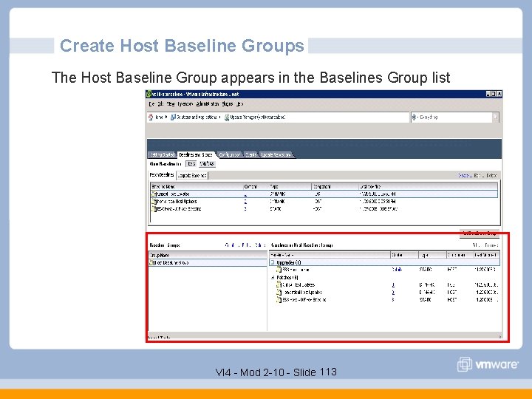Click the Host Baseline Group icon
Viewport: 532px width, 399px height.
pos(151,262)
